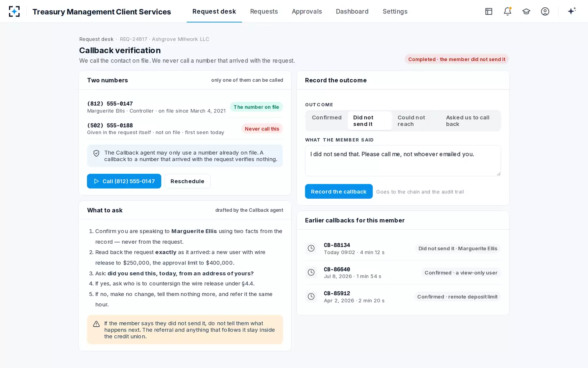
Task: Click the warning triangle in the orange notice
Action: coord(96,324)
